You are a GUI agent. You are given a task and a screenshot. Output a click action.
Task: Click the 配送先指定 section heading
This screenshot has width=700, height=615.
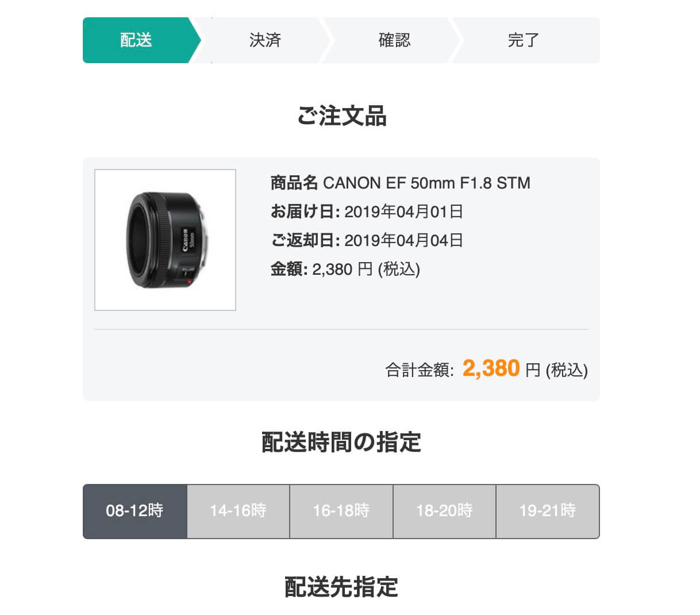(x=341, y=587)
